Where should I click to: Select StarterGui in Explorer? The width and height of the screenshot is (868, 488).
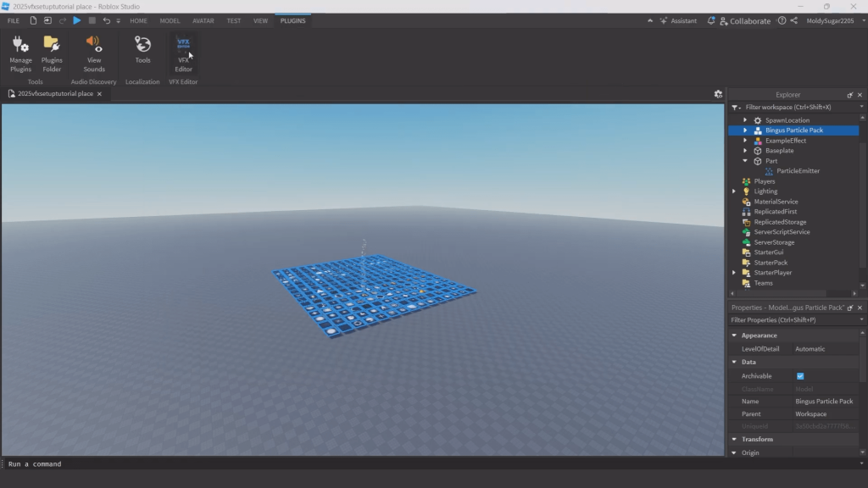[x=768, y=252]
